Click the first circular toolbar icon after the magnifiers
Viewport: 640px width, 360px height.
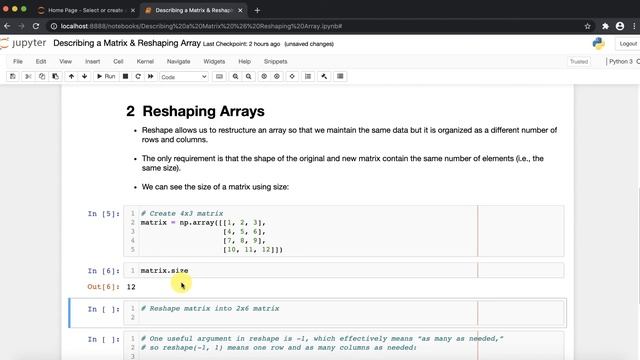[264, 76]
